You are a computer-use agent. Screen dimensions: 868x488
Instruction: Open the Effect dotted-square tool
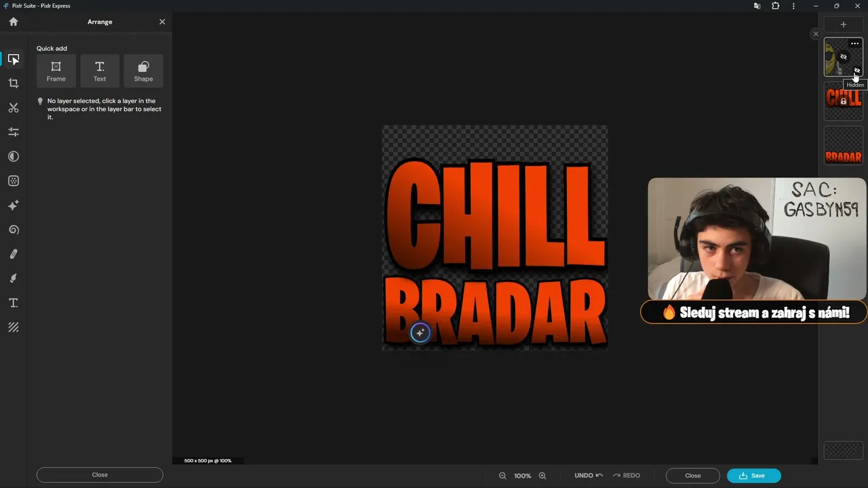click(14, 181)
